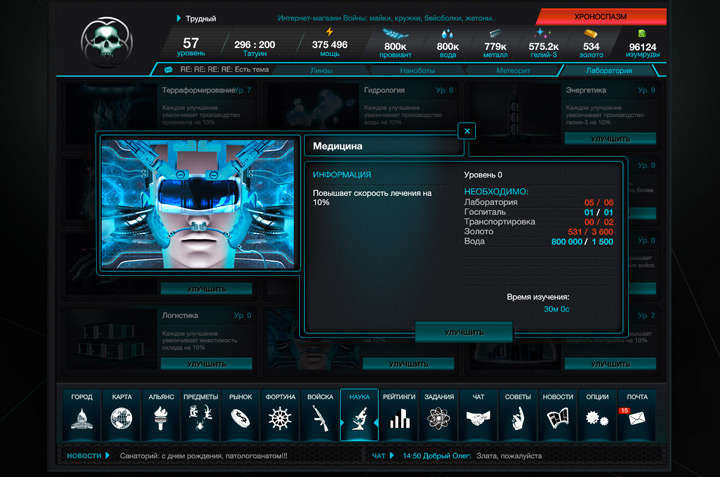Click the chat bubble icon before RE: message

[x=169, y=70]
